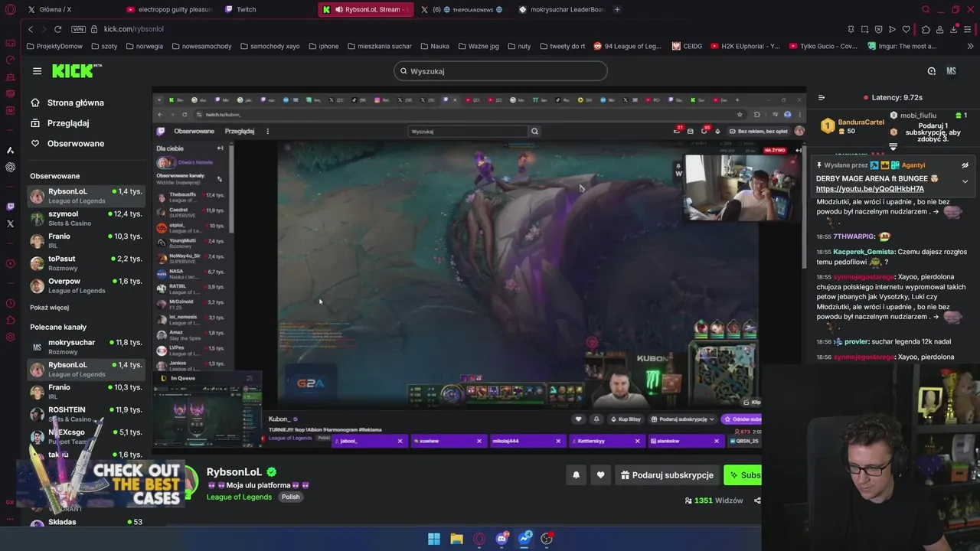
Task: Switch to mokrysuchar LeaderBoard tab
Action: click(x=562, y=9)
